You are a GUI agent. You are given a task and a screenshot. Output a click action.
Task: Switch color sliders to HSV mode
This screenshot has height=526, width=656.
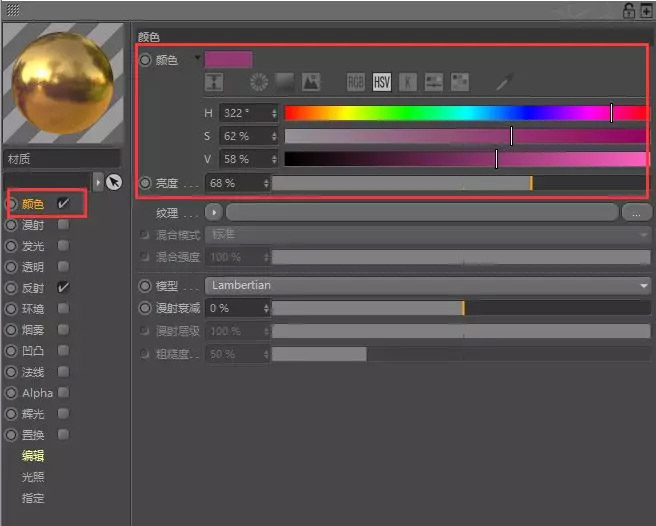tap(382, 82)
